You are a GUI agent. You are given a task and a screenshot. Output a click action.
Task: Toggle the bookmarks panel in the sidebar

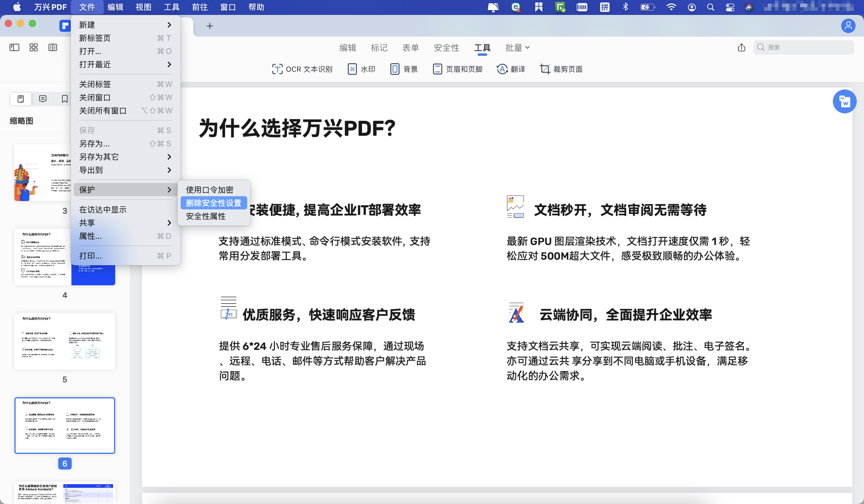[64, 99]
